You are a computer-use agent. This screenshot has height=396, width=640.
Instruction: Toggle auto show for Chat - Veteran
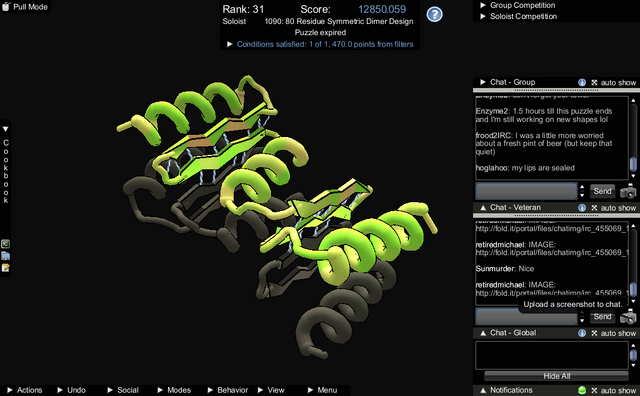[613, 208]
